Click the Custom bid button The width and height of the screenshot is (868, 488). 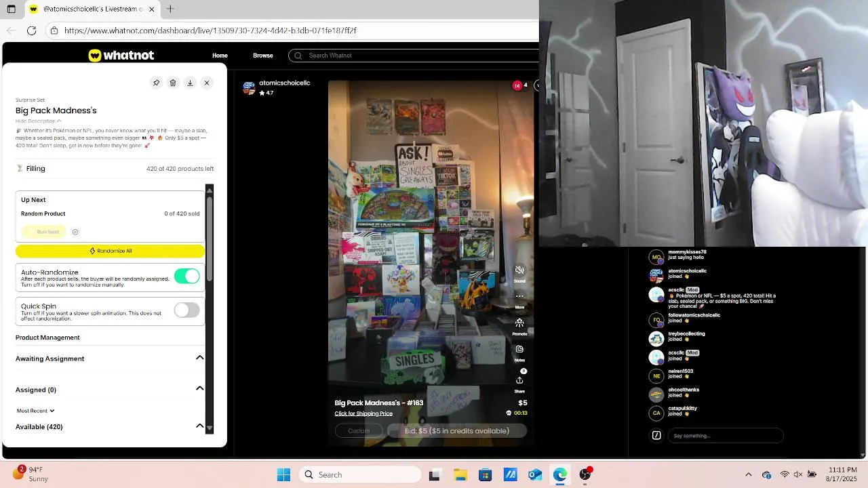pyautogui.click(x=359, y=431)
